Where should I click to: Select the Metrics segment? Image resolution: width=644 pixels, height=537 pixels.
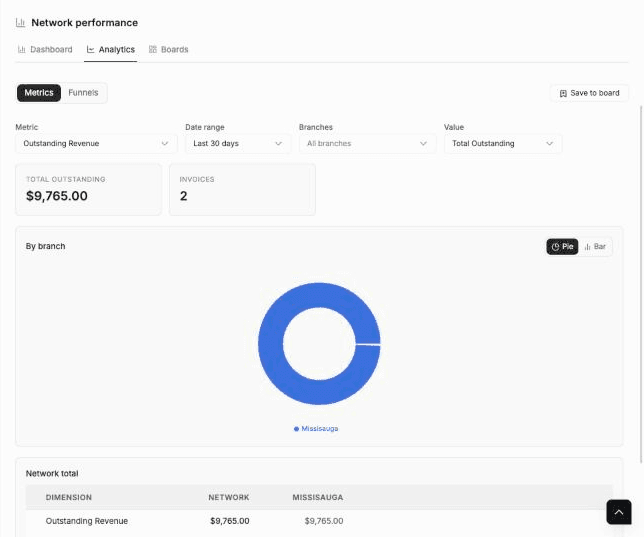[x=39, y=93]
